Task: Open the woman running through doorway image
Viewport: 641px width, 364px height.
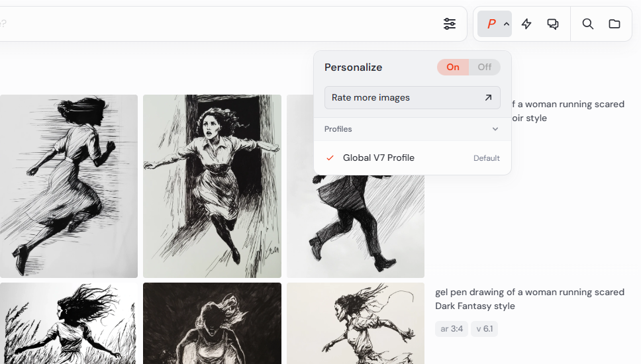Action: [x=212, y=186]
